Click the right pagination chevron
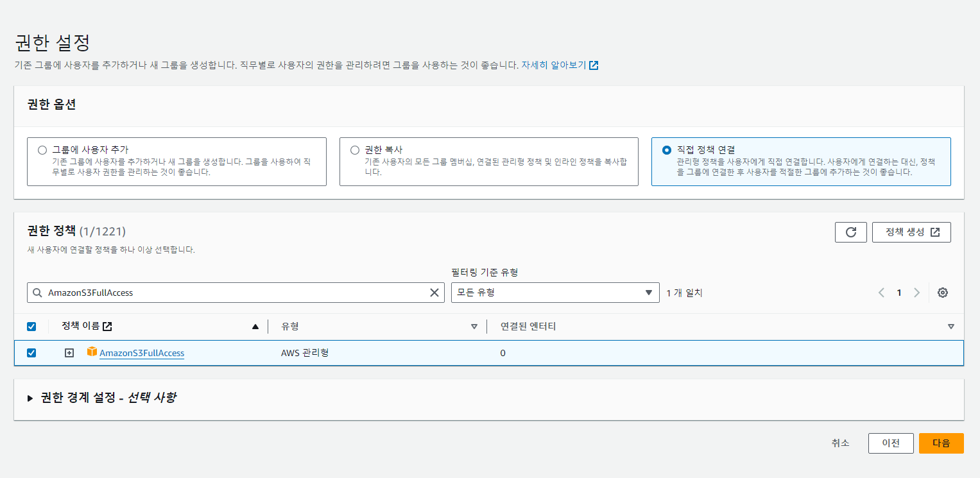The height and width of the screenshot is (478, 980). pos(916,292)
